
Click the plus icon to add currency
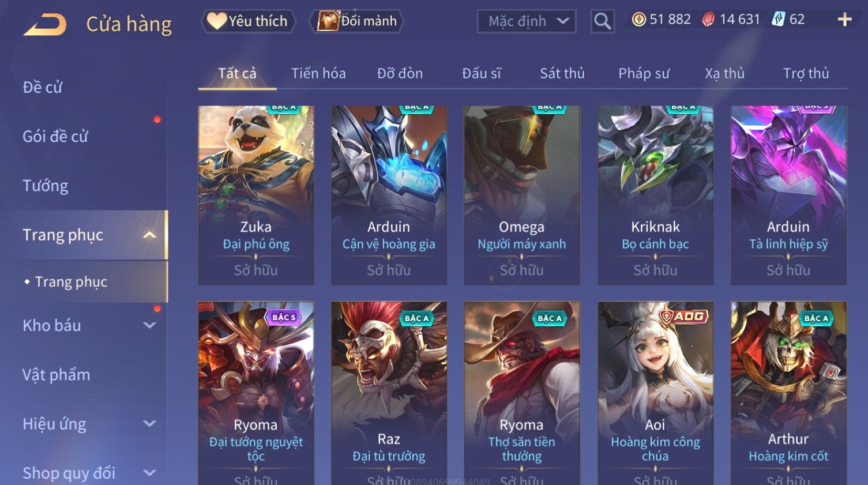pos(844,20)
